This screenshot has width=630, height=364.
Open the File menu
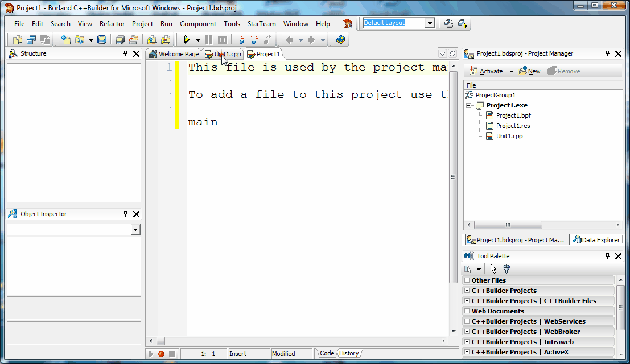point(19,24)
